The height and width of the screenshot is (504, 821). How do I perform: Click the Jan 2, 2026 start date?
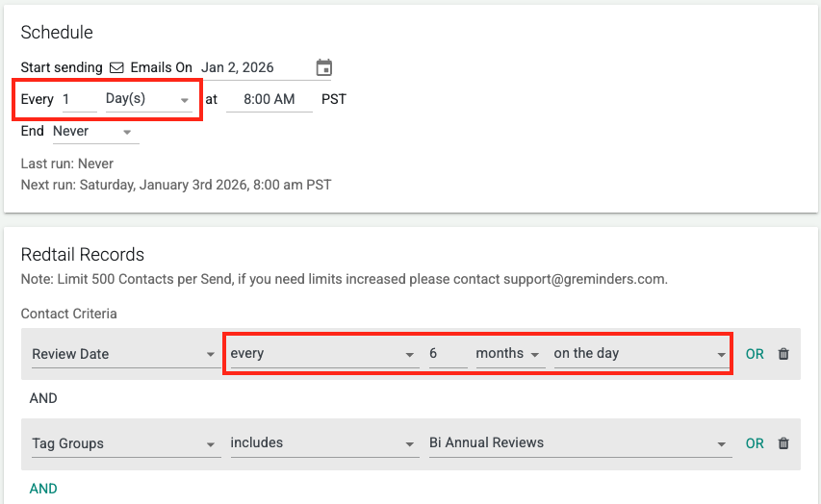tap(250, 67)
